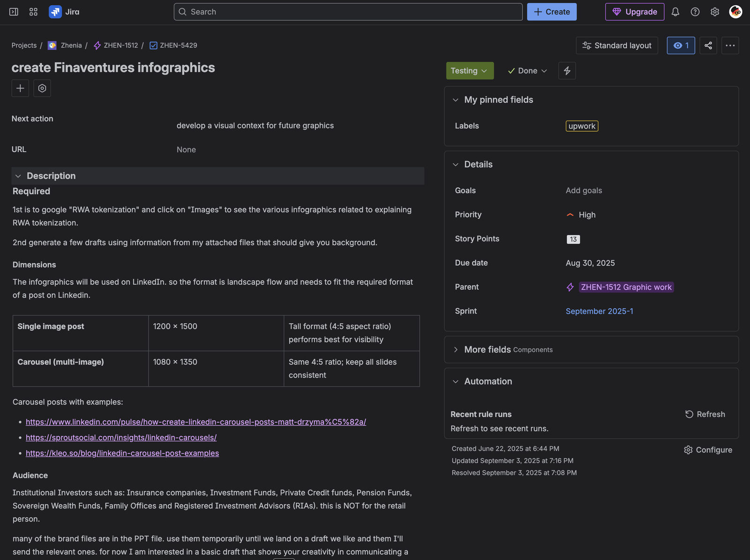750x560 pixels.
Task: Click the upwork label
Action: (582, 126)
